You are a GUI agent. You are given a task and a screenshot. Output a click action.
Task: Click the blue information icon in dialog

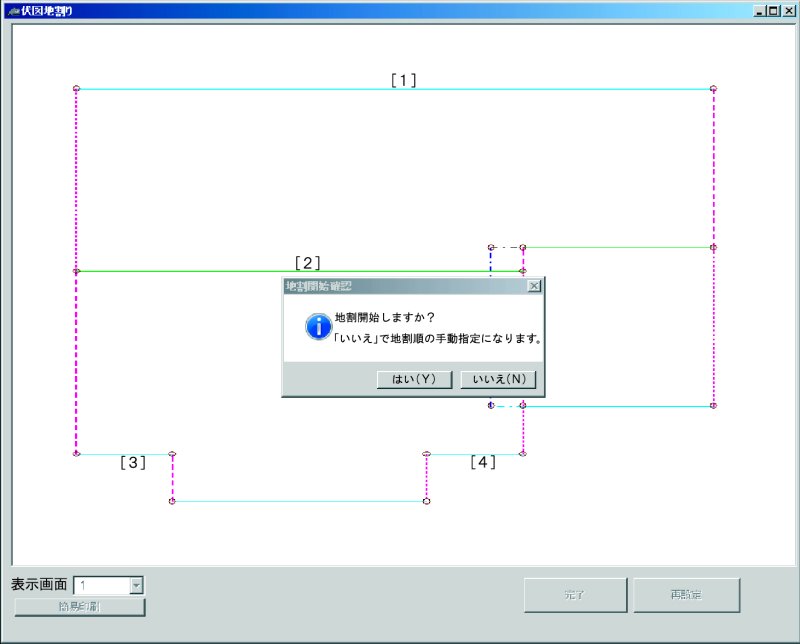(x=318, y=325)
